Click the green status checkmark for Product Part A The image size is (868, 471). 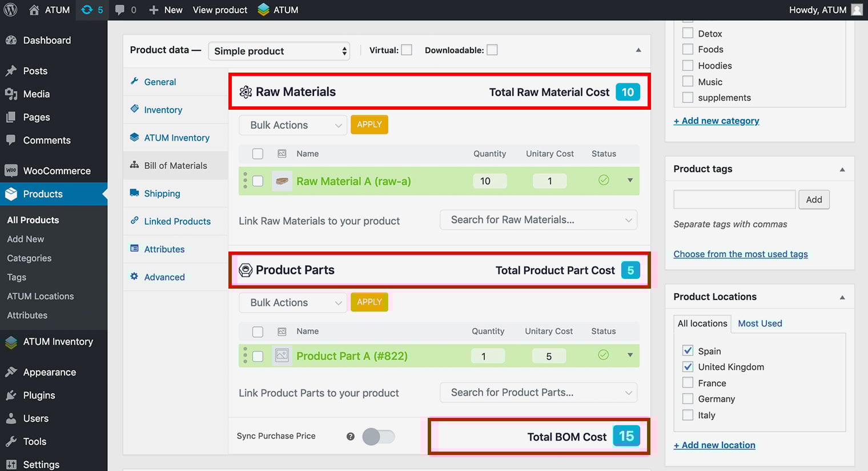tap(603, 355)
